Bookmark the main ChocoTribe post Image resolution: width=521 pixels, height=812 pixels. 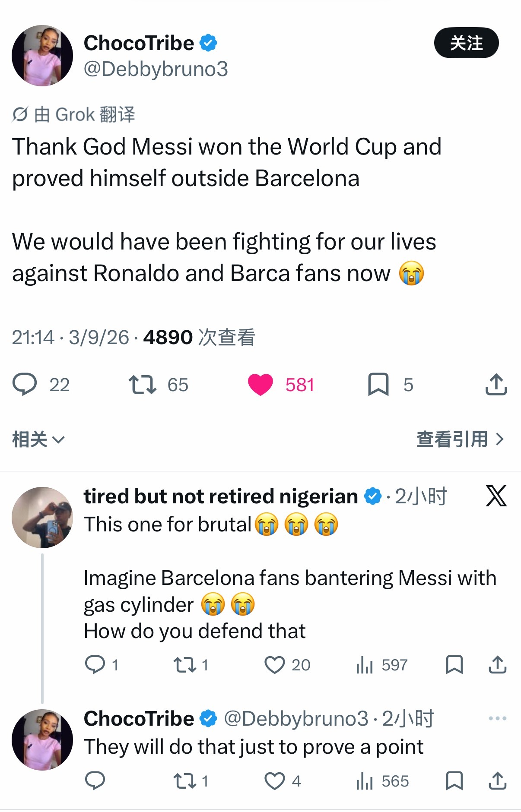point(378,384)
